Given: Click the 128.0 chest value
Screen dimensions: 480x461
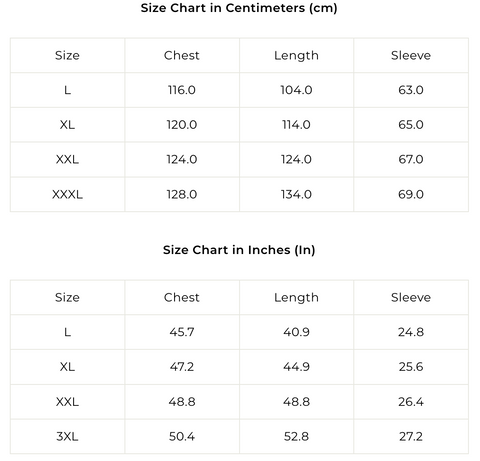Looking at the screenshot, I should coord(182,194).
